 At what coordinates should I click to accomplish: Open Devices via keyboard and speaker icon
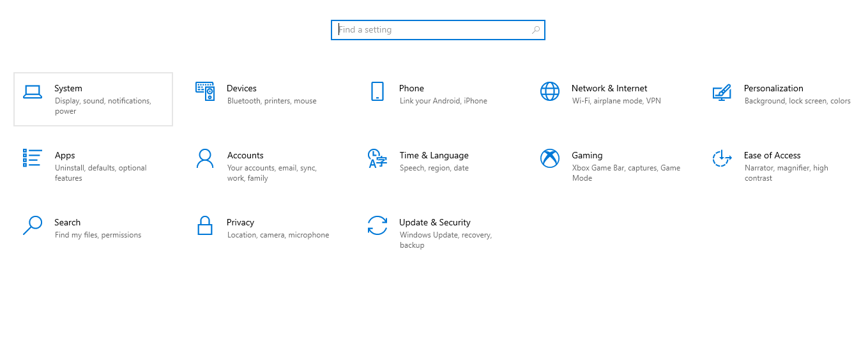(205, 91)
